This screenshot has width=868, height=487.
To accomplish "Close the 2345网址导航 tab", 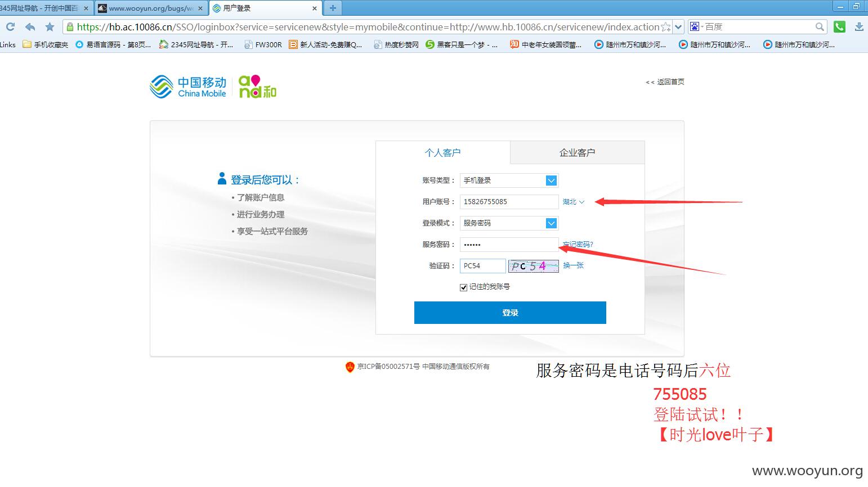I will pyautogui.click(x=86, y=8).
